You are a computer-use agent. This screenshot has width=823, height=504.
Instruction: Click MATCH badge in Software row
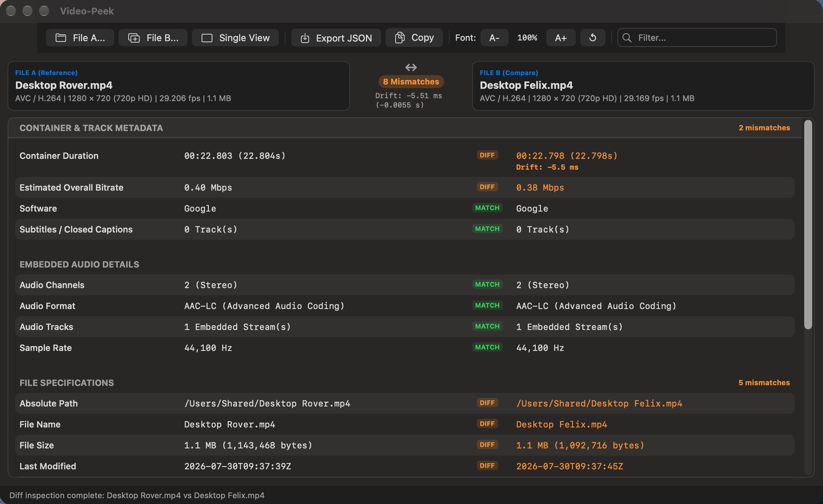[487, 208]
